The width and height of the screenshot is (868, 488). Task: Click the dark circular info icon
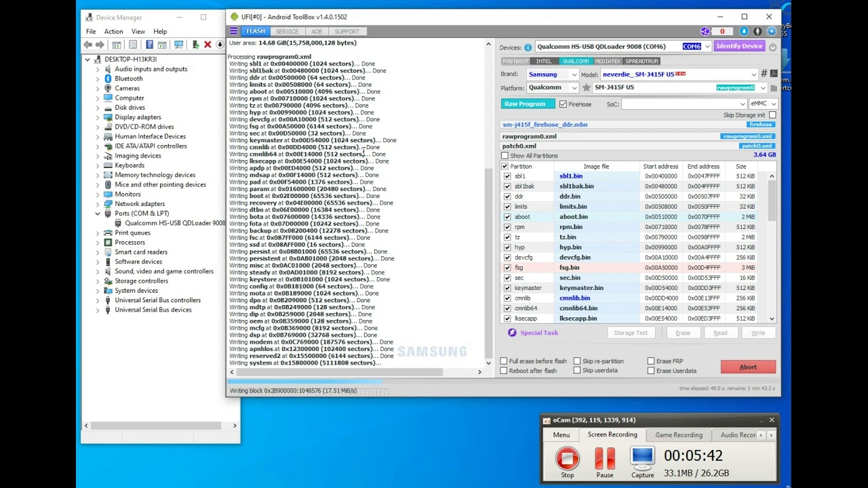tap(757, 31)
